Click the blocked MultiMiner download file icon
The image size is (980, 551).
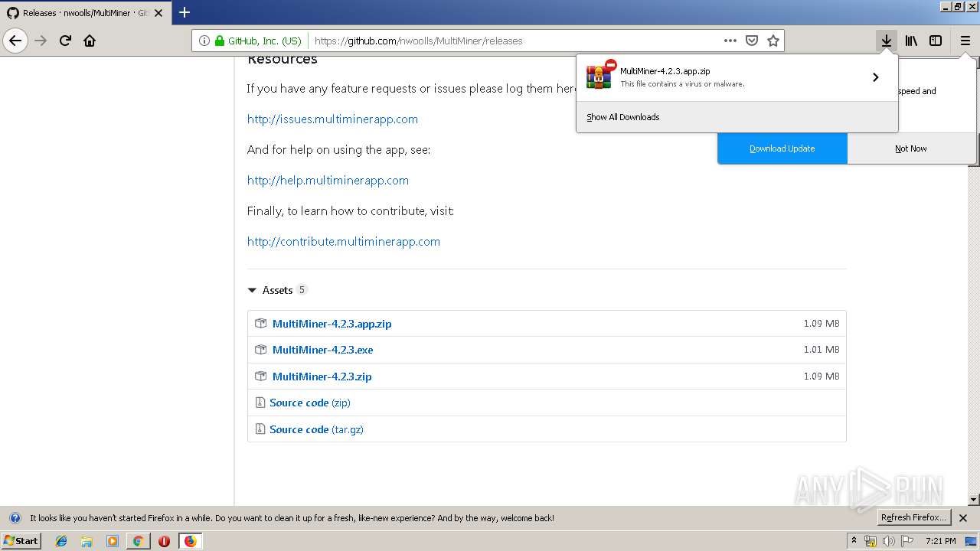(x=601, y=74)
